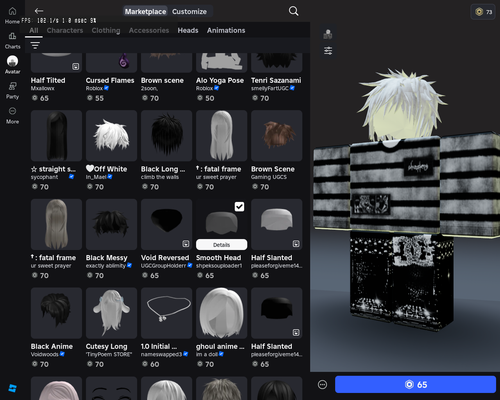The width and height of the screenshot is (500, 400).
Task: Click the Cursed Flames item title
Action: pyautogui.click(x=110, y=80)
